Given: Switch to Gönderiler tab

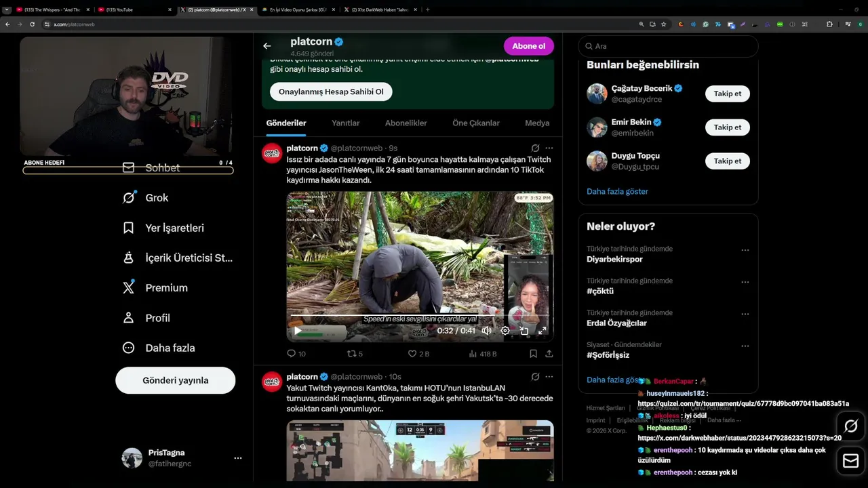Looking at the screenshot, I should point(286,123).
